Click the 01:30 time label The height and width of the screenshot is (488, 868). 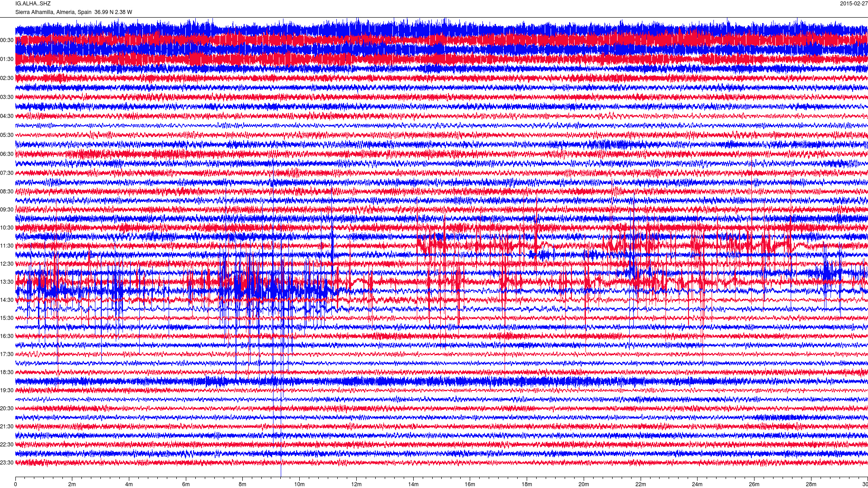pyautogui.click(x=7, y=59)
